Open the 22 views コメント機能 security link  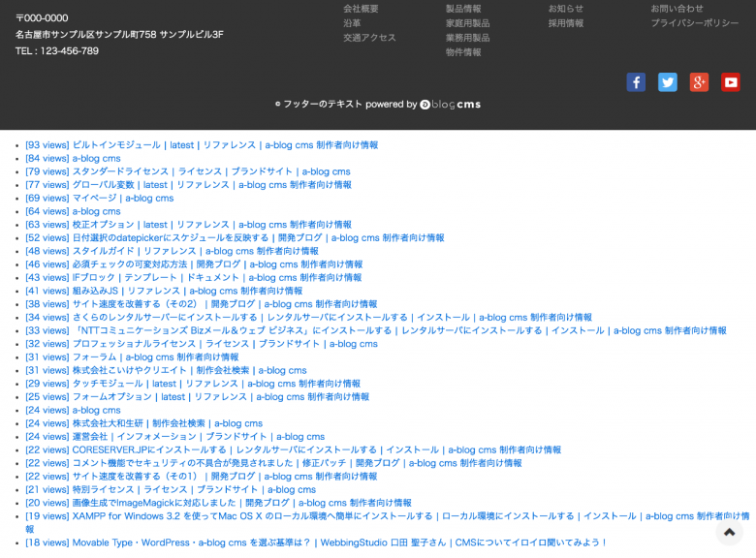click(273, 463)
